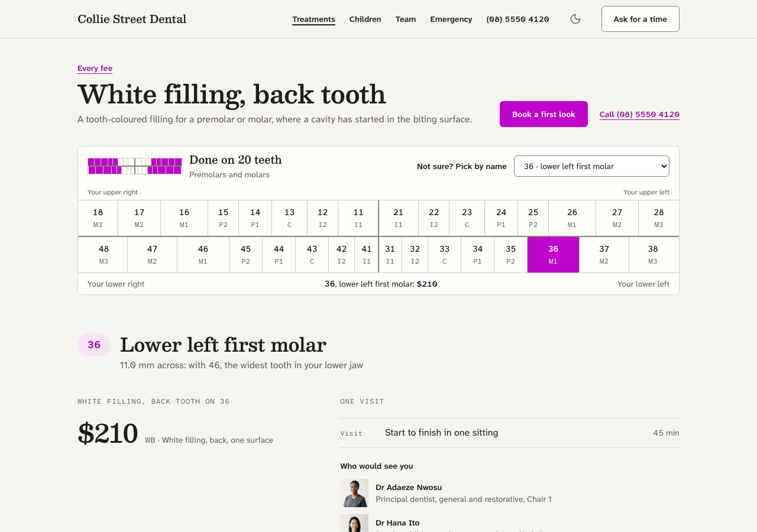Click the Dr Hana Ito name
757x532 pixels.
click(x=397, y=523)
